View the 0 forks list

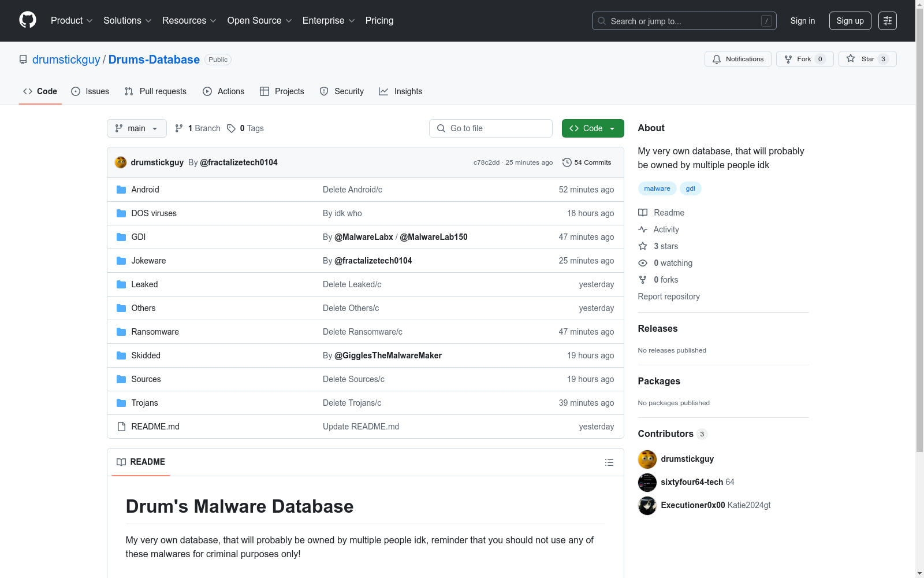(x=658, y=280)
